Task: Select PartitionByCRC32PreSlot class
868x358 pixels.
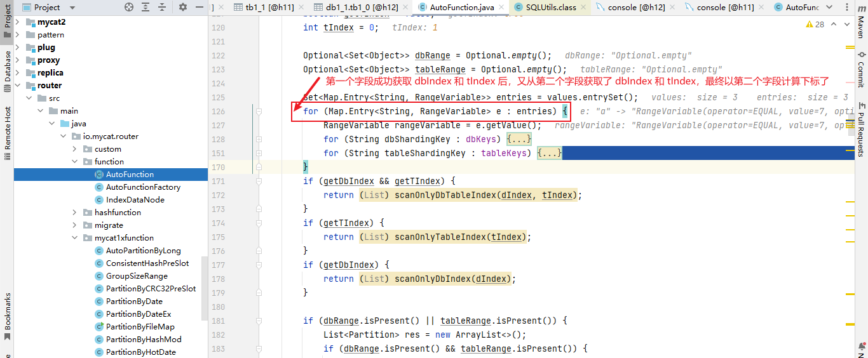Action: tap(151, 288)
